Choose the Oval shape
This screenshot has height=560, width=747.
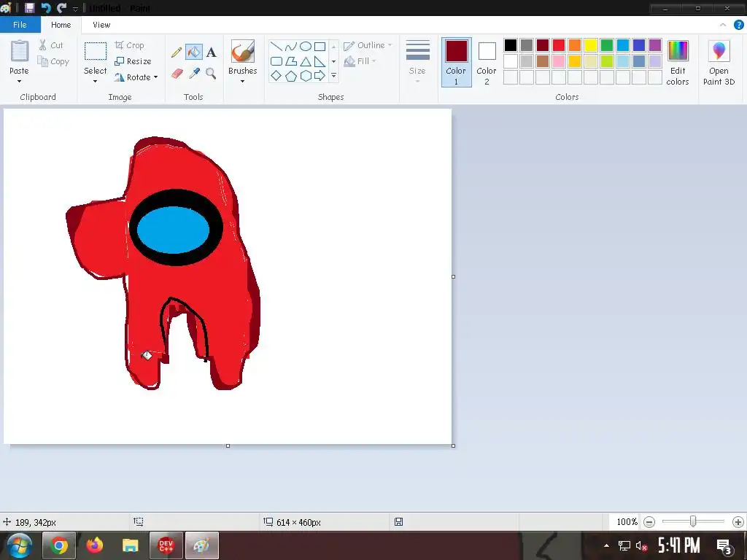[306, 46]
